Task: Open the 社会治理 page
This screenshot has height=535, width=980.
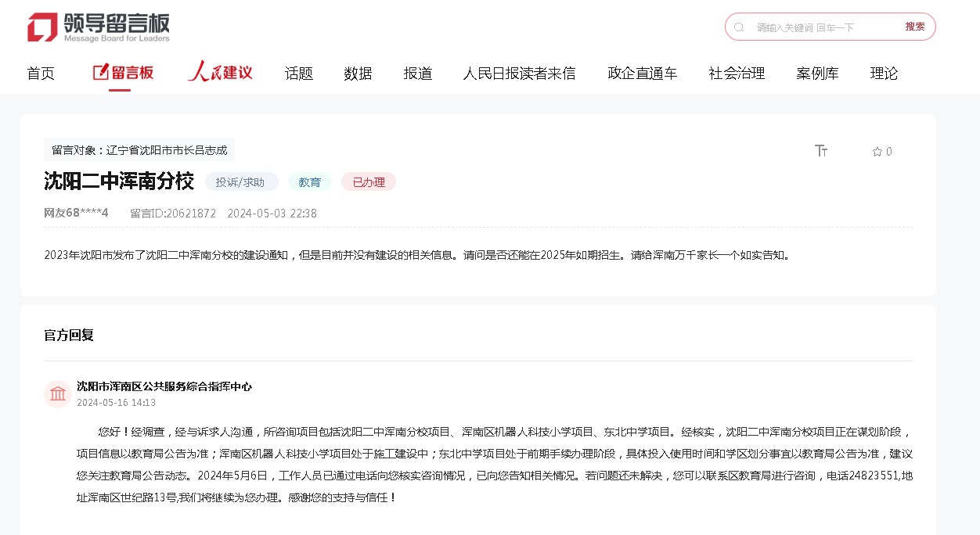Action: (737, 74)
